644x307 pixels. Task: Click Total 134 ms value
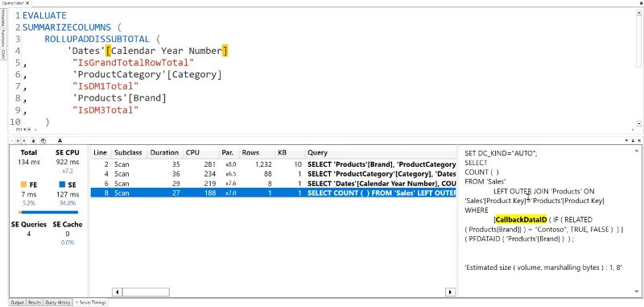click(29, 162)
